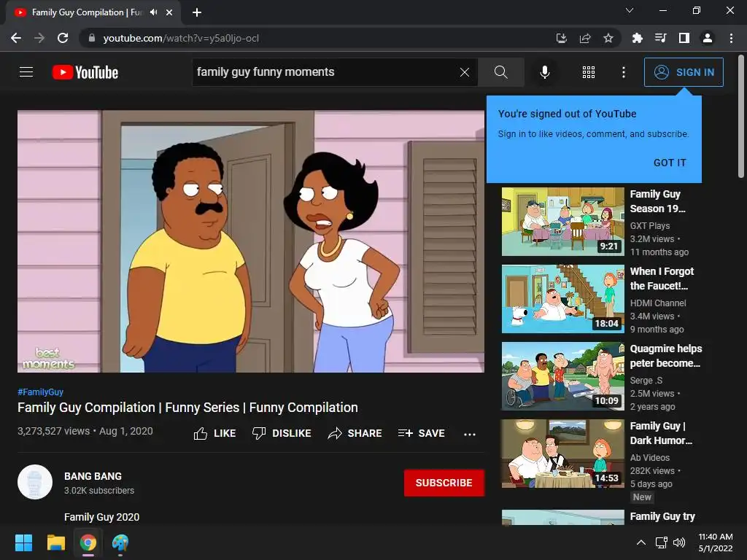747x560 pixels.
Task: Open Paint from the taskbar
Action: pyautogui.click(x=120, y=542)
